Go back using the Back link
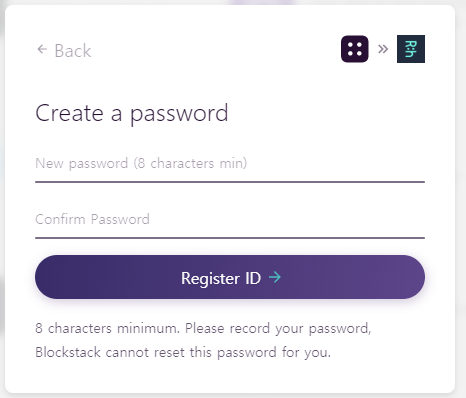 click(x=64, y=51)
